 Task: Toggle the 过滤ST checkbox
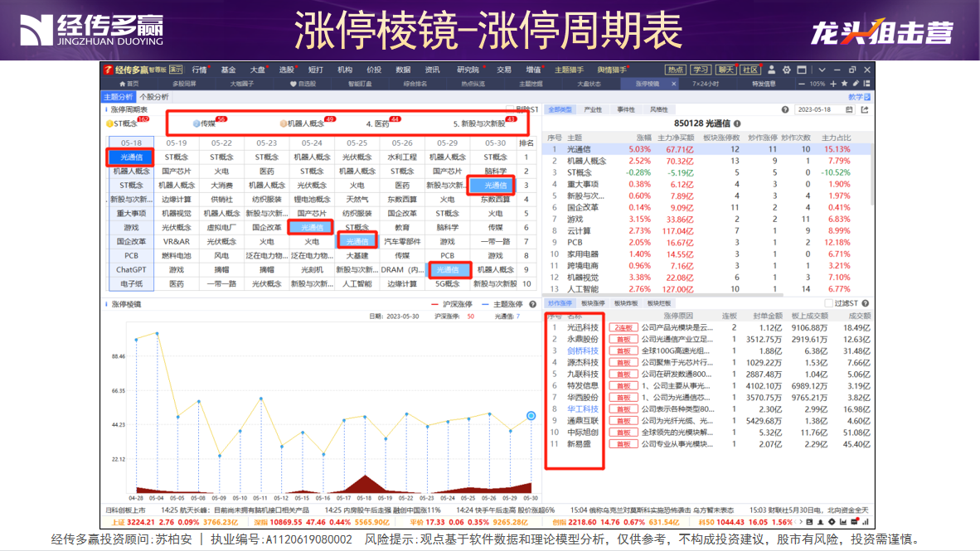point(829,303)
